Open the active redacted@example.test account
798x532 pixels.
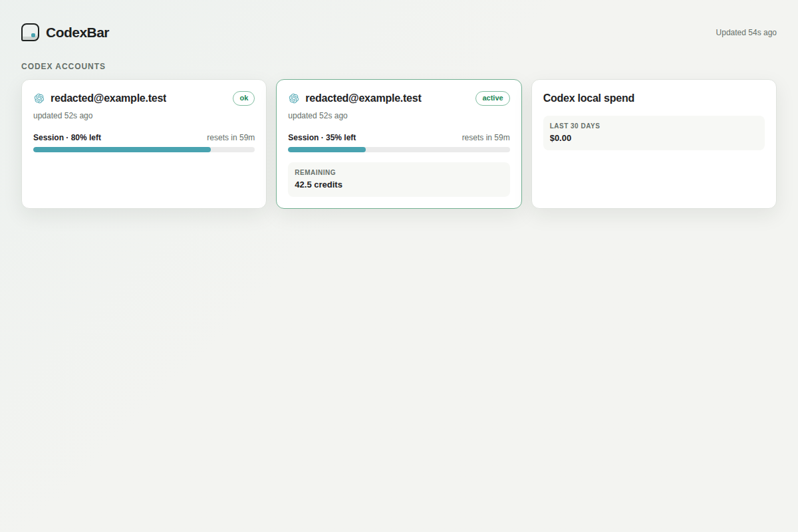(363, 98)
